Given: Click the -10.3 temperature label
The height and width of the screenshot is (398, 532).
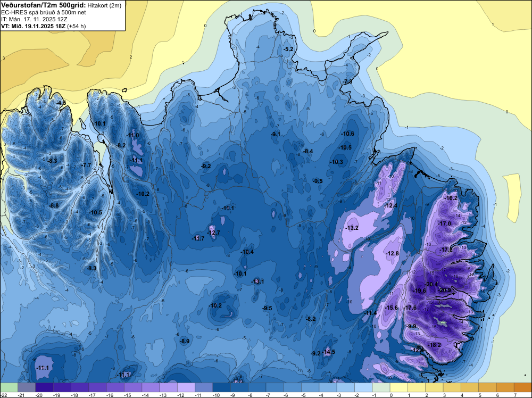Looking at the screenshot, I should tap(337, 162).
